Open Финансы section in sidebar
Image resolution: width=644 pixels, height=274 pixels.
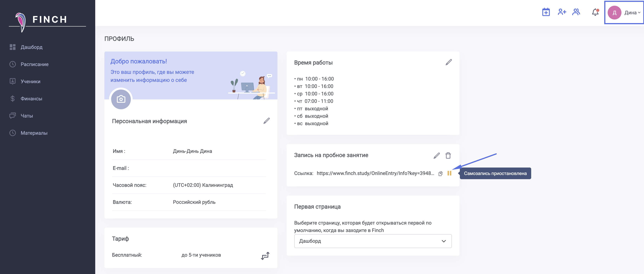31,99
